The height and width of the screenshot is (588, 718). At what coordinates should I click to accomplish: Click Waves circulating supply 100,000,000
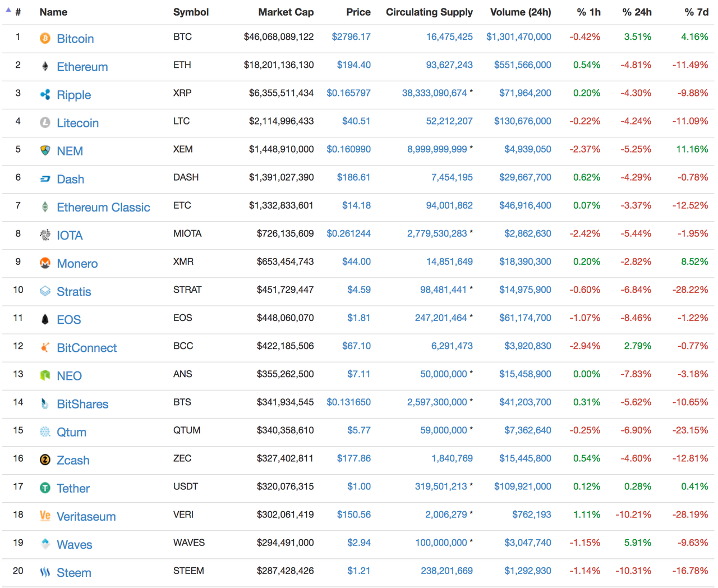point(441,542)
